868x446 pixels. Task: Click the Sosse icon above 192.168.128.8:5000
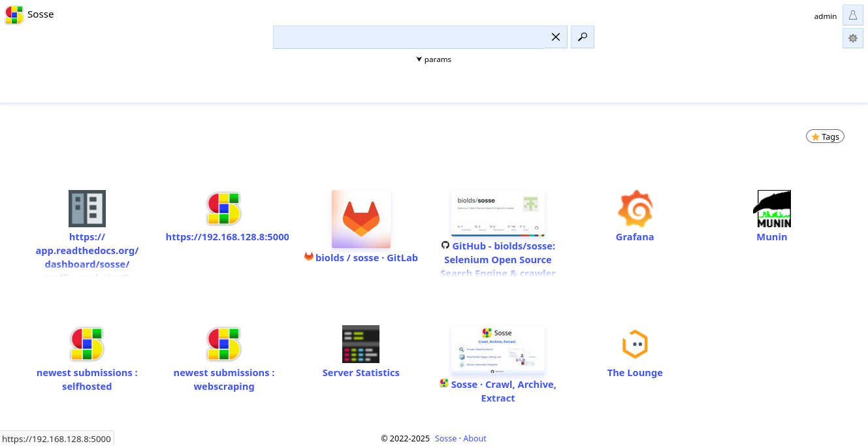click(224, 209)
